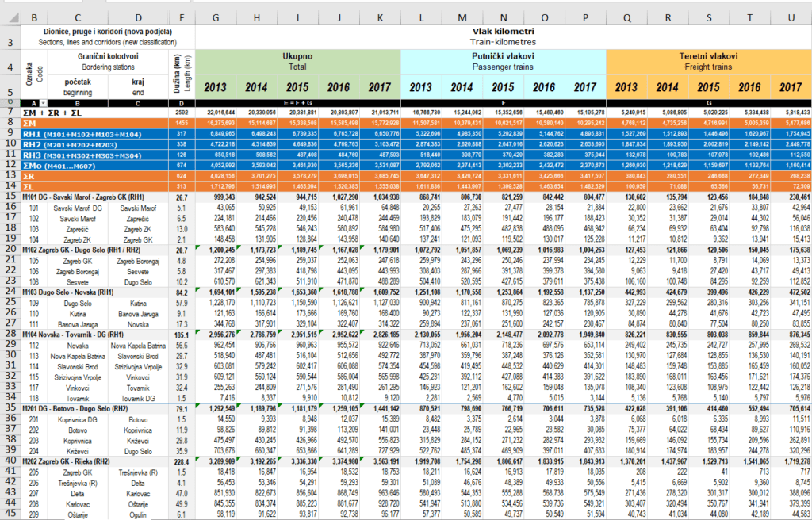812x520 pixels.
Task: Click value 2,956,276 in row 28
Action: pos(216,335)
